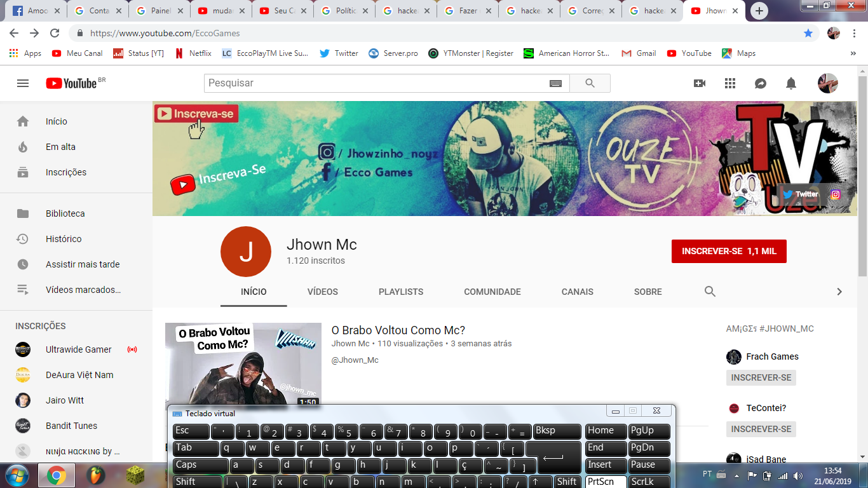Open new Chrome tab
868x488 pixels.
point(759,11)
